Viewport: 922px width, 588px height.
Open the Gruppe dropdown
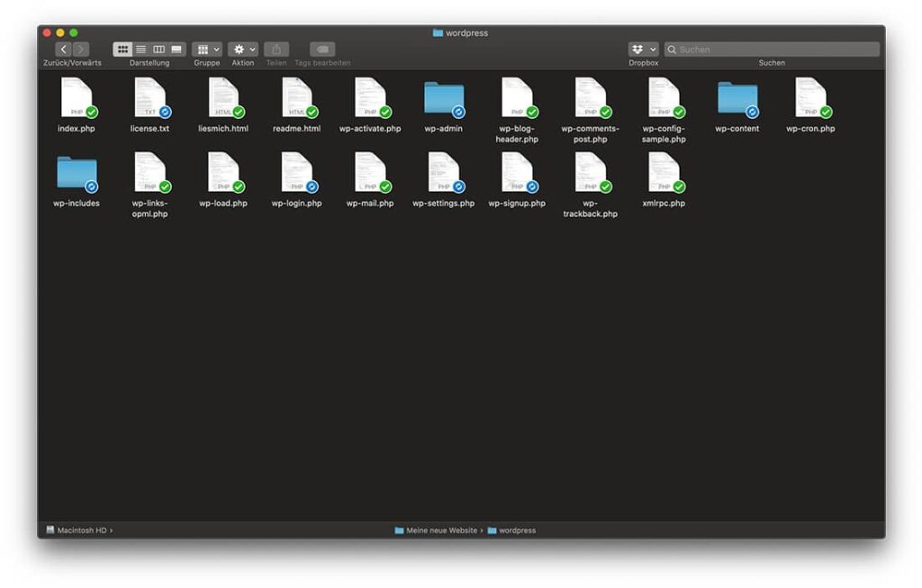(206, 49)
